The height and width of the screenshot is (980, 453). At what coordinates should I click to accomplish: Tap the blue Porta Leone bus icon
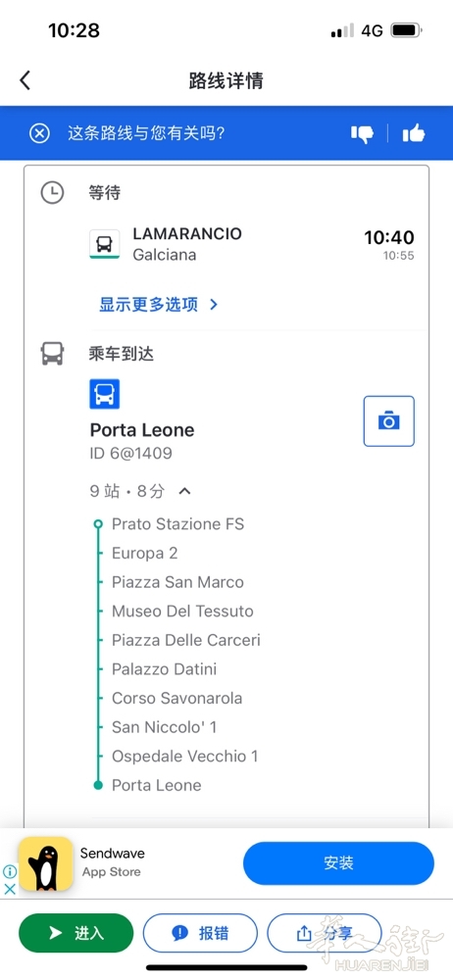(x=105, y=394)
